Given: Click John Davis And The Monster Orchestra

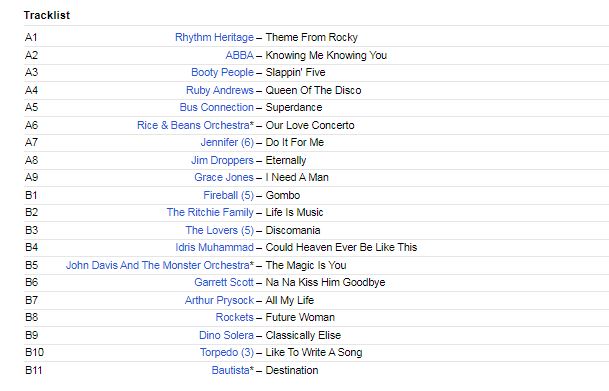Looking at the screenshot, I should pyautogui.click(x=158, y=265).
